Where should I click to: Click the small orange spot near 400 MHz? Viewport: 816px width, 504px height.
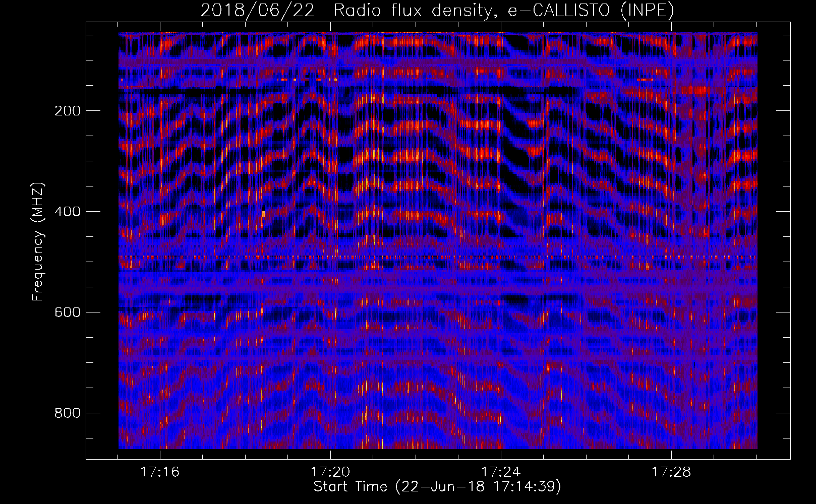(263, 214)
